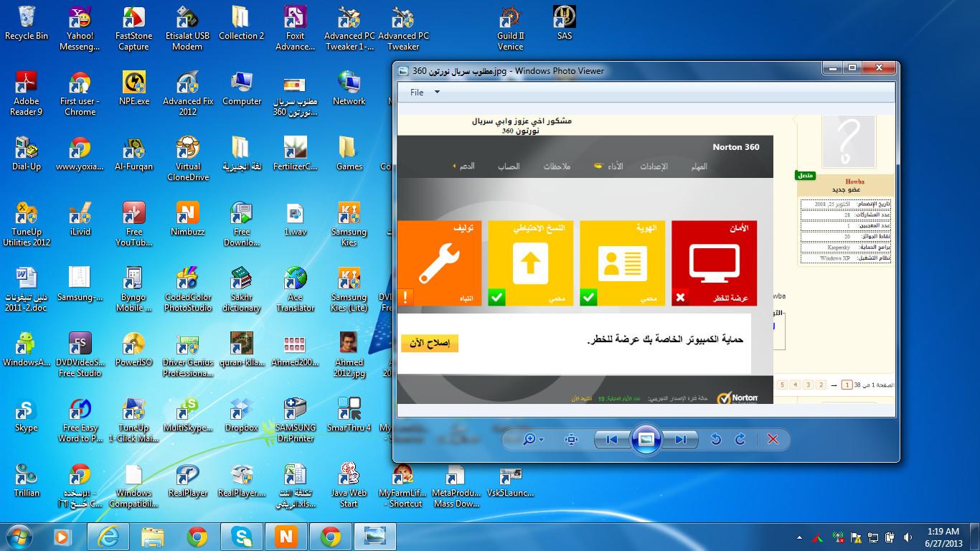Open Etisalat USB Modem icon
The image size is (980, 551).
[x=187, y=29]
